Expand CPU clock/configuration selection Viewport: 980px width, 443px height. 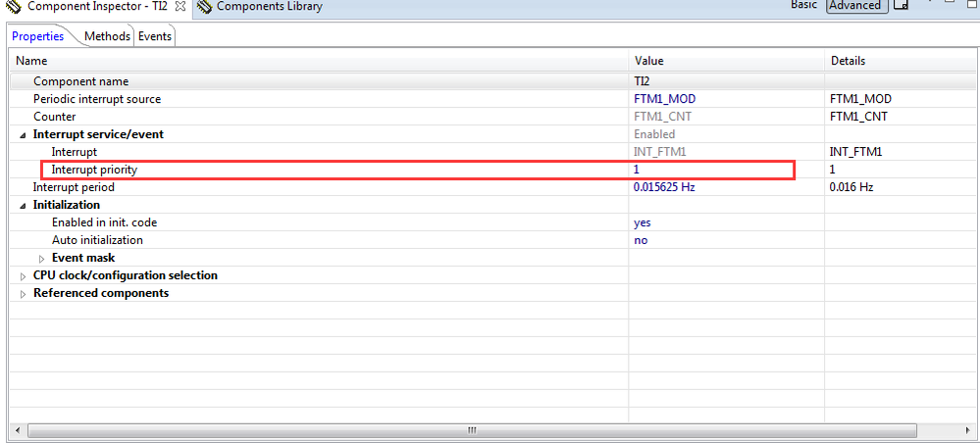(x=24, y=276)
